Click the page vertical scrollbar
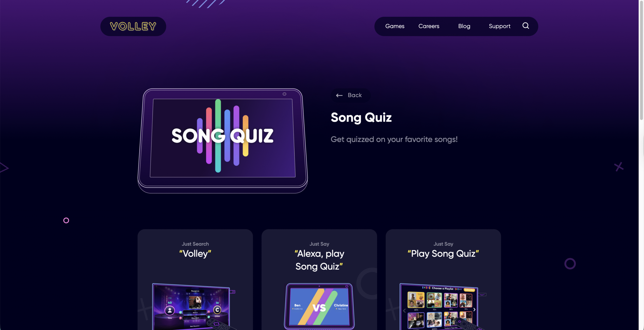644x330 pixels. click(x=641, y=60)
